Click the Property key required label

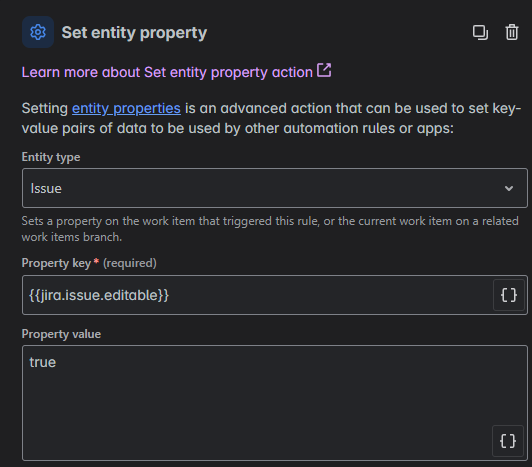[89, 263]
